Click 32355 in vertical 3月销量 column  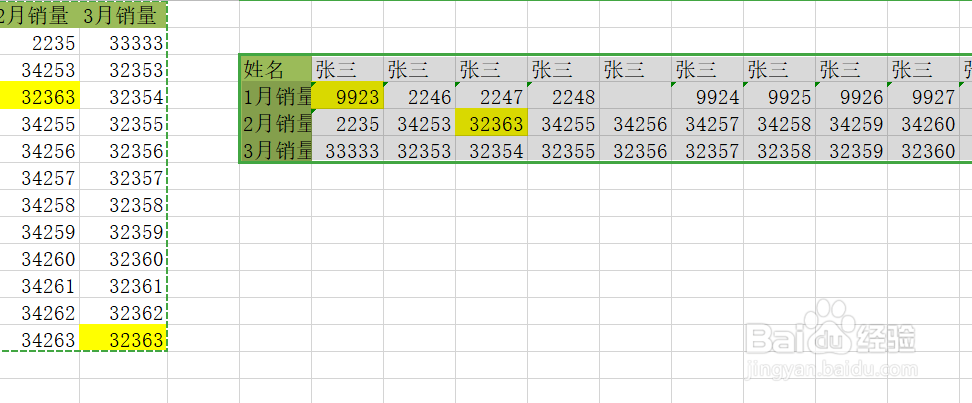[x=123, y=123]
